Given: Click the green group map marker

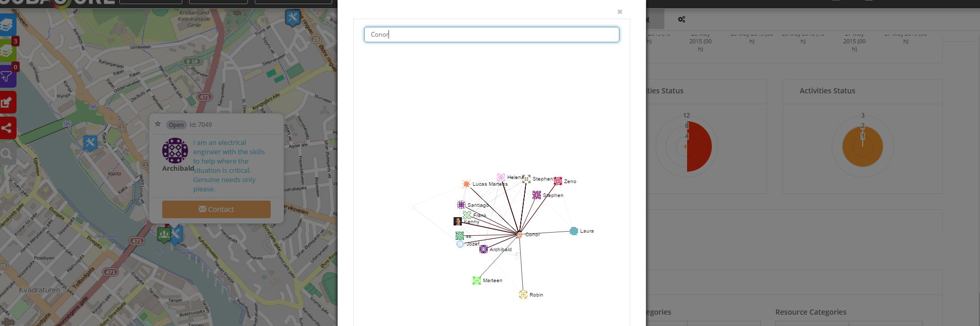Looking at the screenshot, I should (x=164, y=235).
